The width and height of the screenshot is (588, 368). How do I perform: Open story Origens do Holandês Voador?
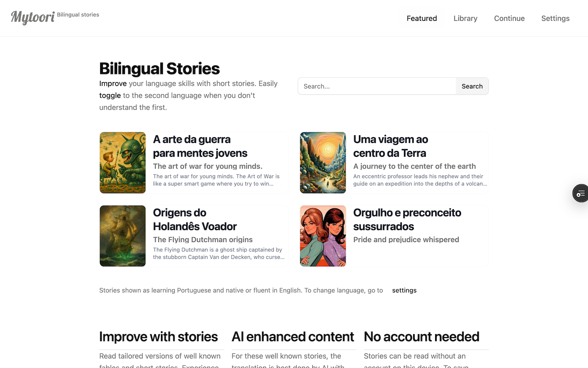pyautogui.click(x=195, y=219)
